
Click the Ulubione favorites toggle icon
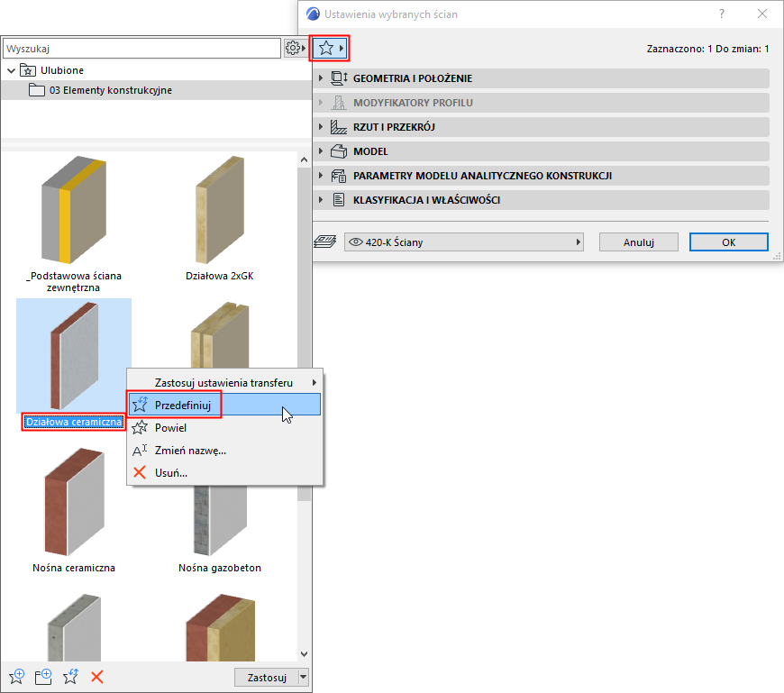[28, 69]
